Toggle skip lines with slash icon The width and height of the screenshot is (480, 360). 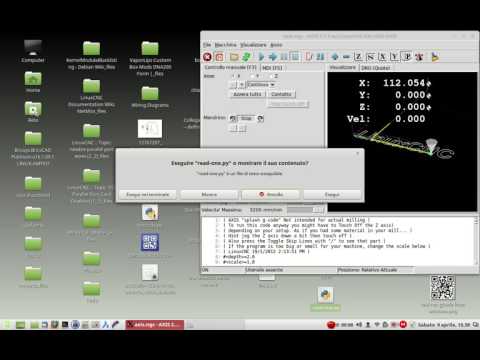309,57
